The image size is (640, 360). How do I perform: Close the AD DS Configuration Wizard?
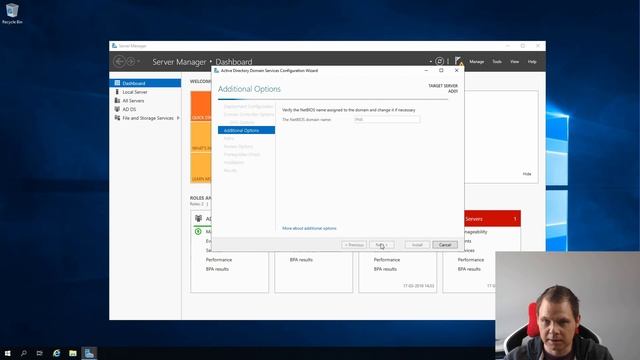(x=456, y=70)
